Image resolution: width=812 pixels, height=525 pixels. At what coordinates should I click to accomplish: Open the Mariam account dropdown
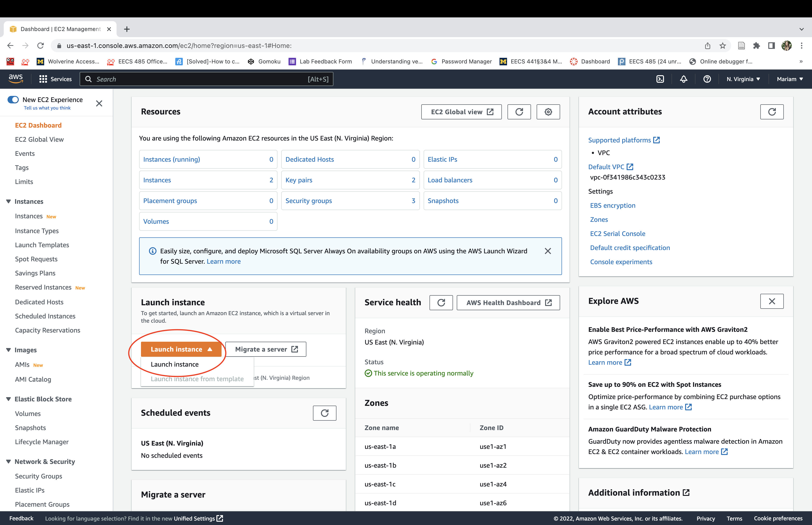tap(789, 79)
